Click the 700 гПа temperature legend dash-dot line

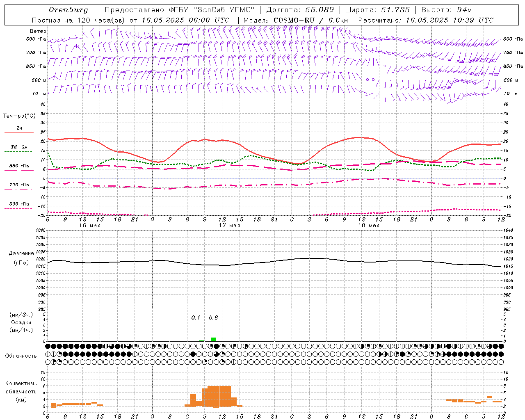[18, 189]
